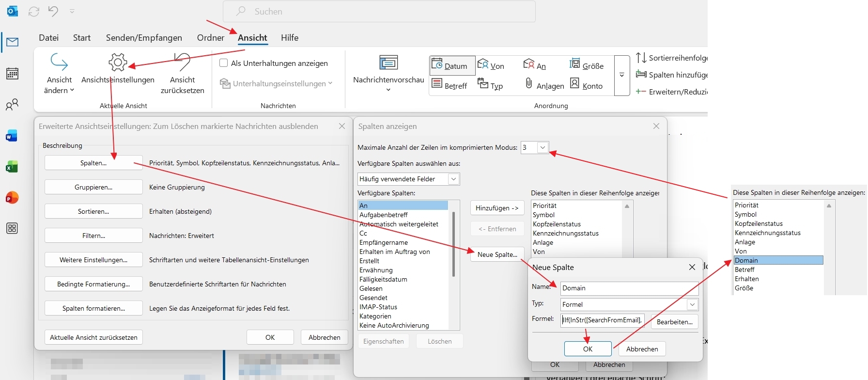This screenshot has width=868, height=380.
Task: Open the maximum lines count dropdown
Action: pos(542,148)
